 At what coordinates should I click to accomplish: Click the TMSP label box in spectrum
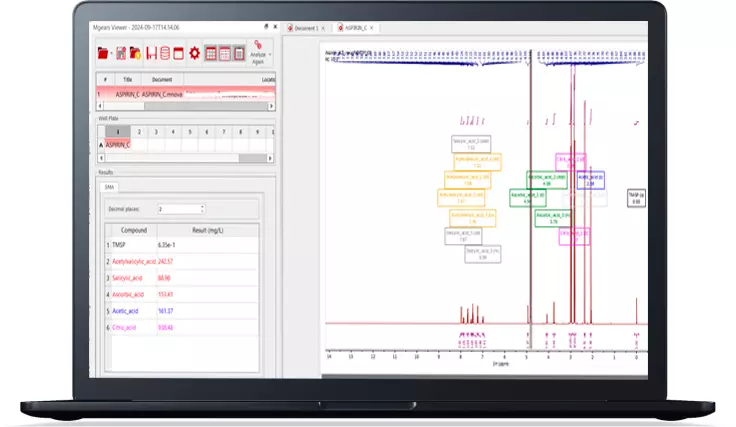pyautogui.click(x=635, y=197)
